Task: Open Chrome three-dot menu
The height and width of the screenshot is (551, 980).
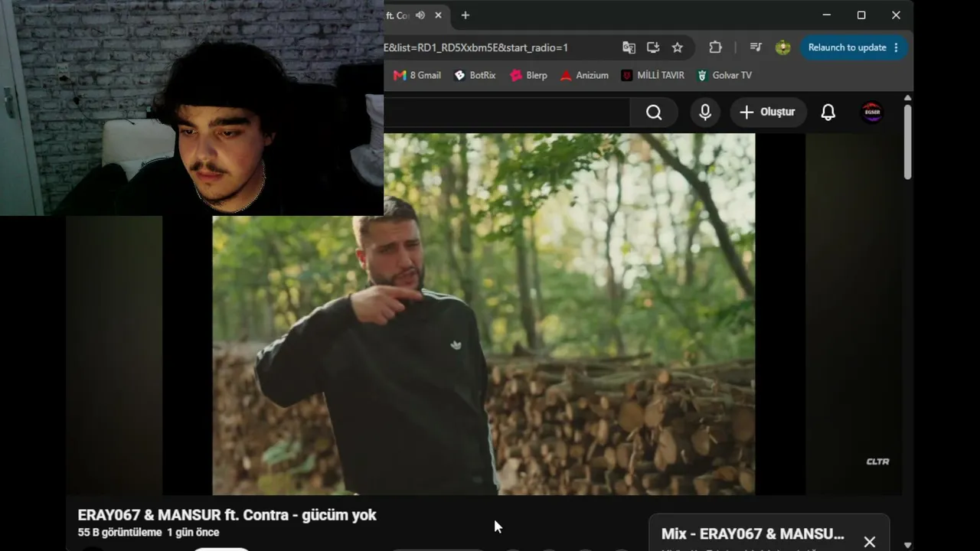Action: (897, 47)
